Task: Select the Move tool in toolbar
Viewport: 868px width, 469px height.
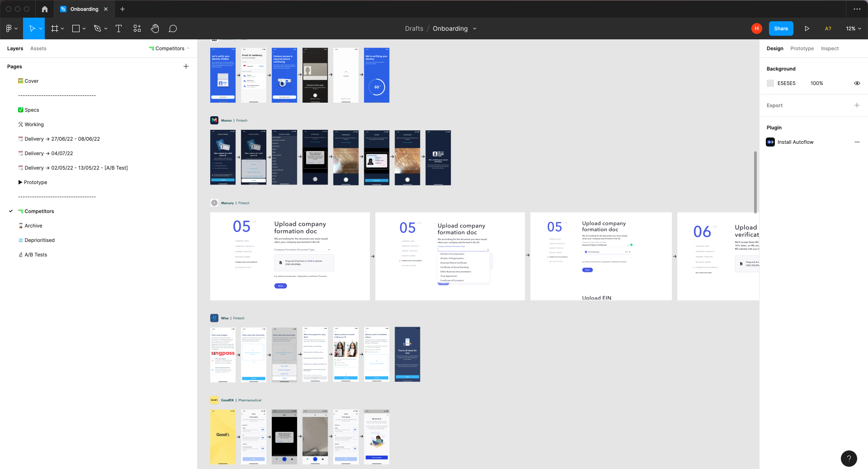Action: (32, 28)
